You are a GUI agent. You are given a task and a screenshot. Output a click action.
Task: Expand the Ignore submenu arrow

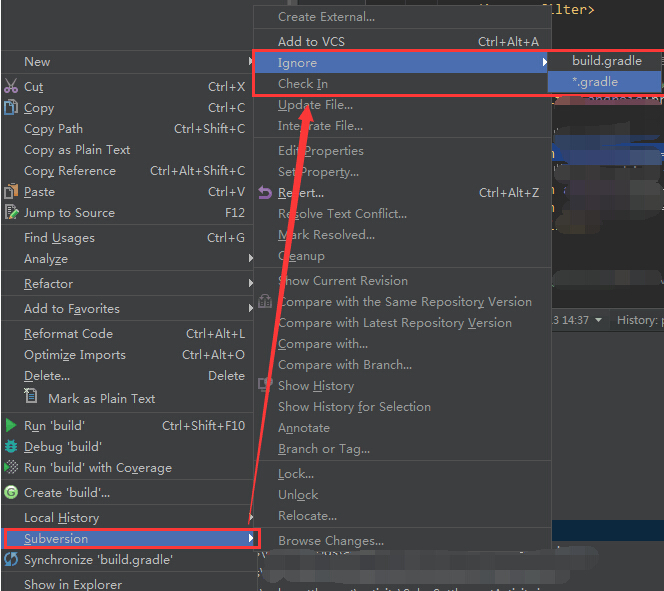pyautogui.click(x=544, y=62)
